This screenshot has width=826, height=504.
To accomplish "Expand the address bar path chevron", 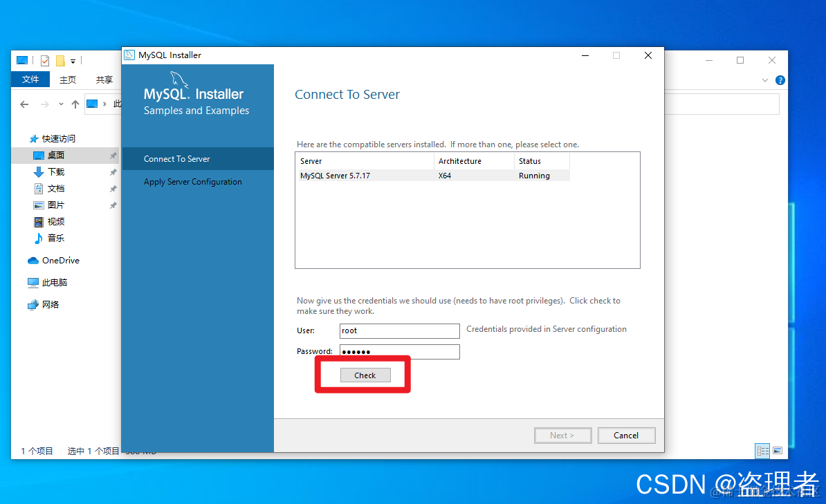I will (105, 104).
